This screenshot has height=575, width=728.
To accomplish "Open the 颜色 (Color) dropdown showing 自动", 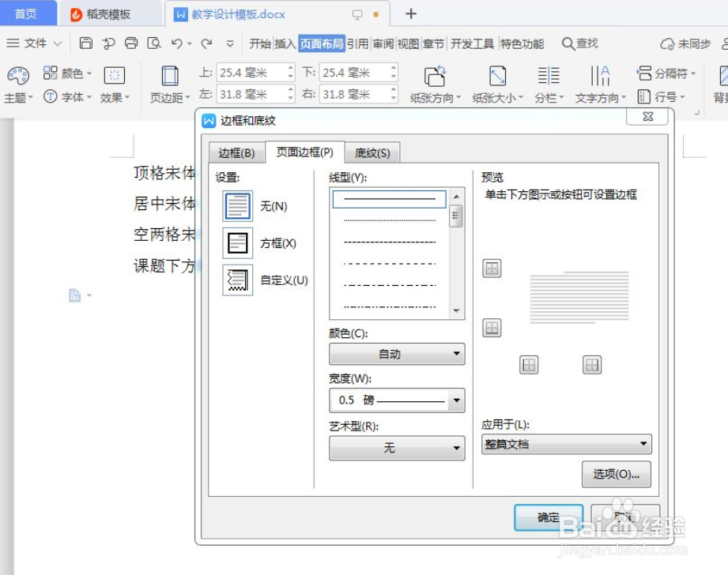I will click(396, 354).
